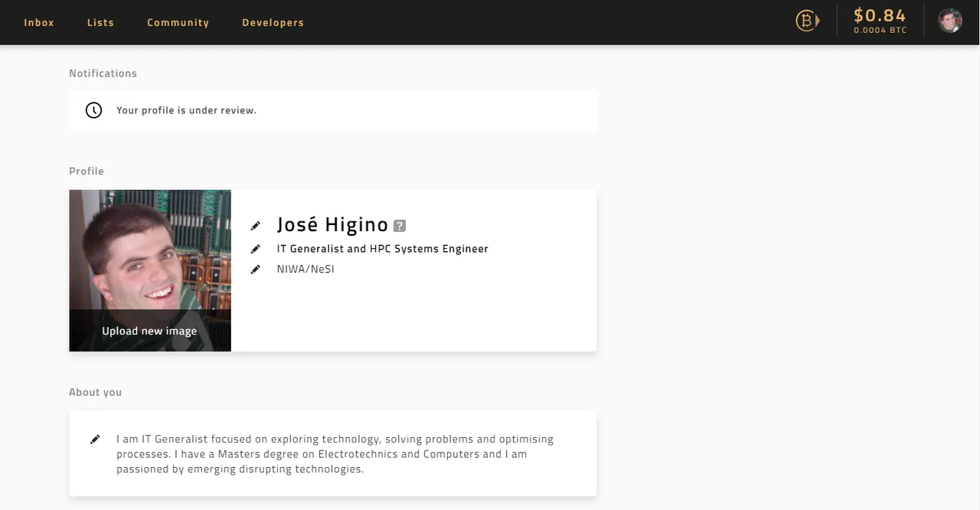The width and height of the screenshot is (980, 510).
Task: Click the question mark help badge
Action: [400, 225]
